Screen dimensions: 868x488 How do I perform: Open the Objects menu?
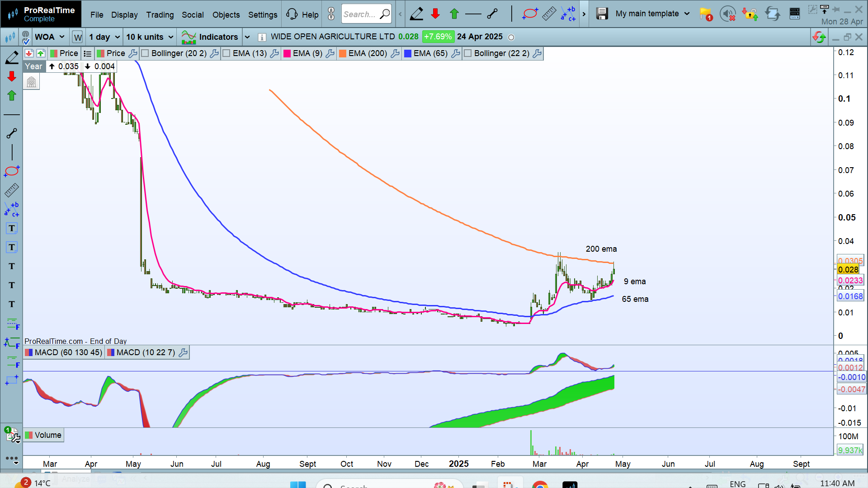(x=226, y=15)
